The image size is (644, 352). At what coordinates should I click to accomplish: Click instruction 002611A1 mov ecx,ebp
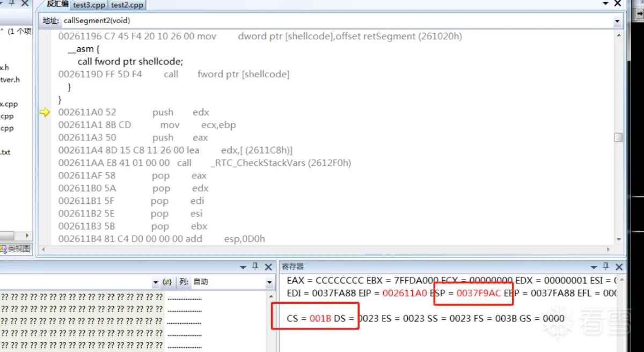point(147,125)
